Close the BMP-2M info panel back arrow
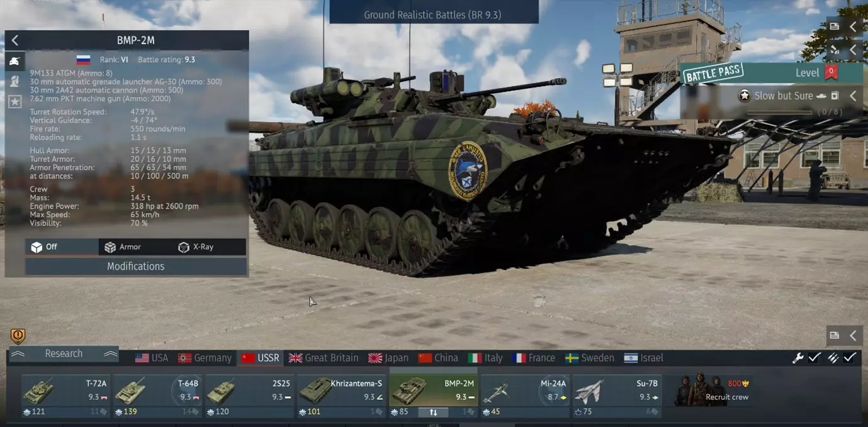 [14, 40]
